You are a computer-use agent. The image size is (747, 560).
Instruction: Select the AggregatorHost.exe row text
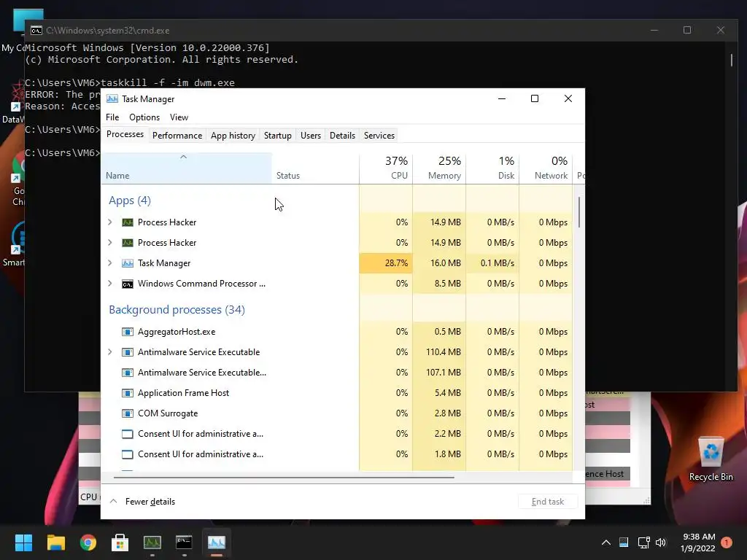[x=177, y=332]
